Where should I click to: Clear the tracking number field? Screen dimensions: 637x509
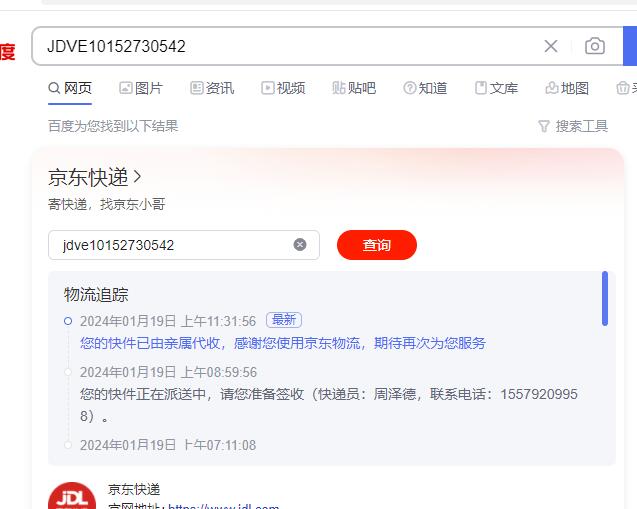300,245
